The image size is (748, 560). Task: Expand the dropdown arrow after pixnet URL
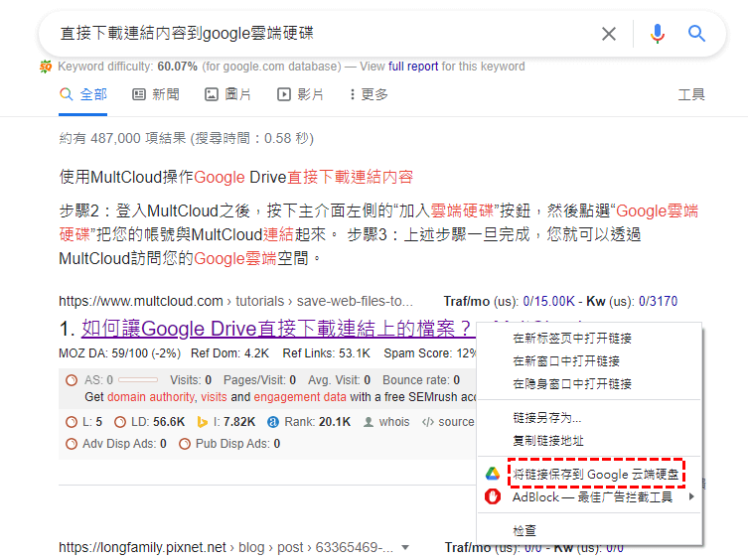tap(405, 548)
